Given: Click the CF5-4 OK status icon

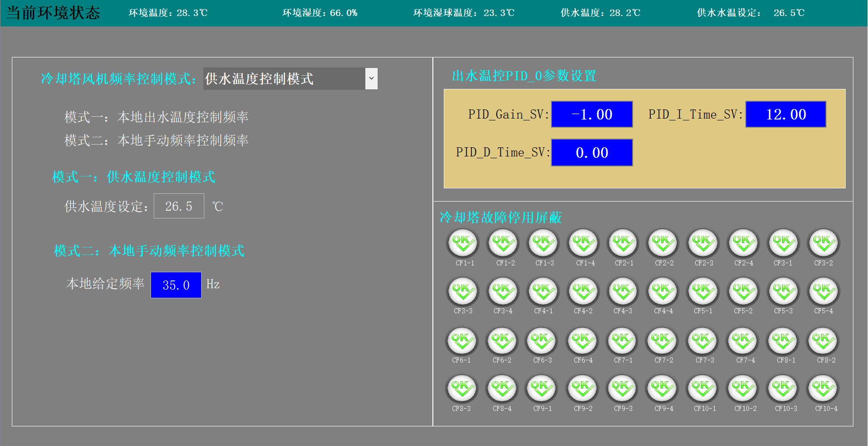Looking at the screenshot, I should [823, 291].
